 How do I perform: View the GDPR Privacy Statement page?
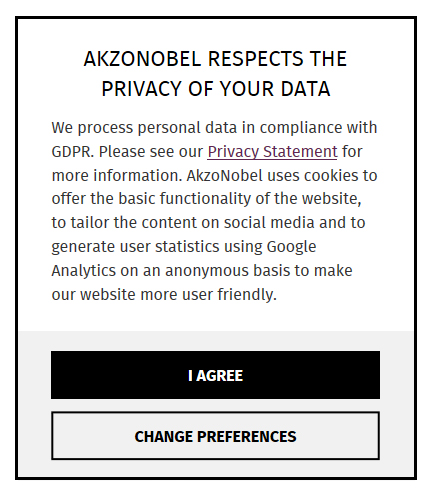point(272,152)
